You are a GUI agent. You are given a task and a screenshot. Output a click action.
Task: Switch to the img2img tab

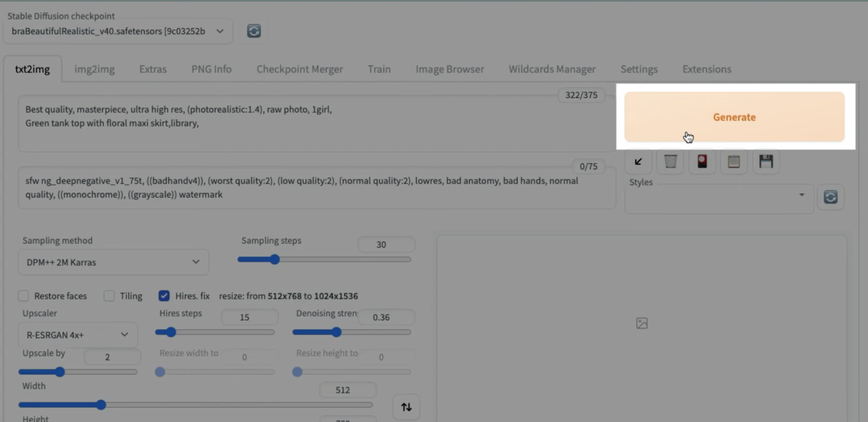click(x=94, y=69)
